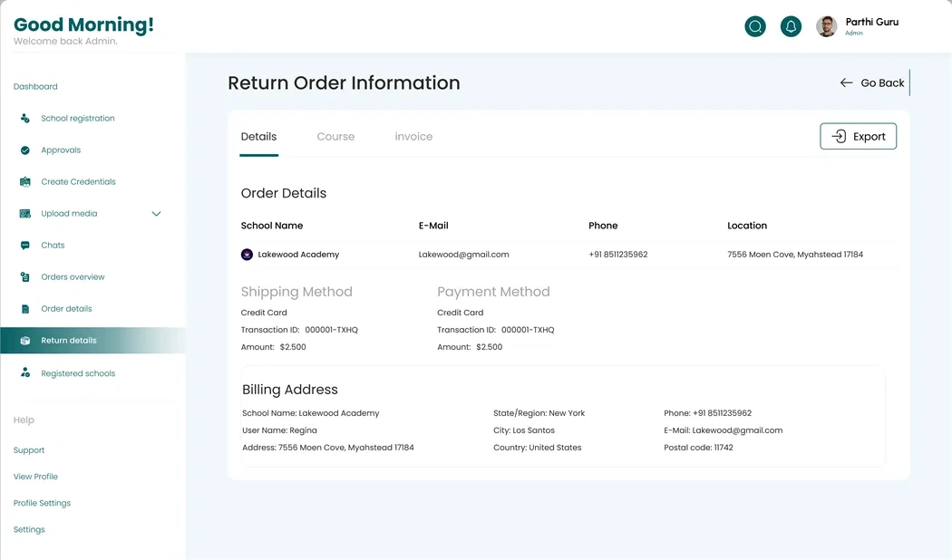Open View Profile link

pyautogui.click(x=36, y=477)
